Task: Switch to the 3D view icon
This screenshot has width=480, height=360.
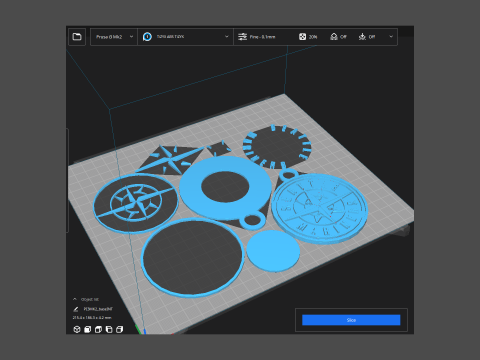Action: coord(77,330)
